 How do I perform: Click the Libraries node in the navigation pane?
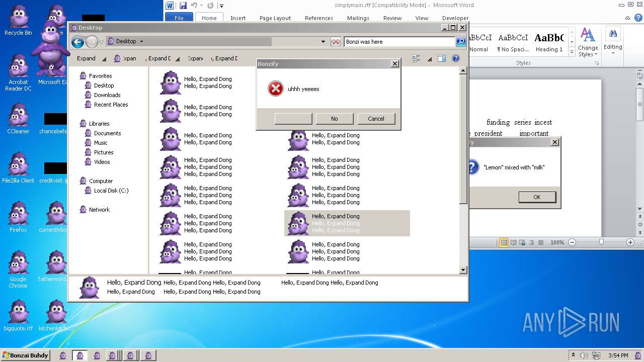pyautogui.click(x=99, y=124)
